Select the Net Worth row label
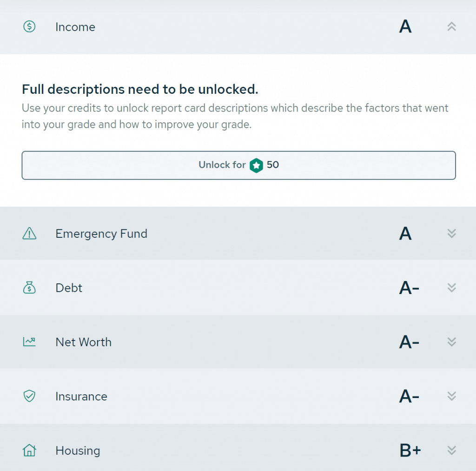The height and width of the screenshot is (471, 476). 84,342
